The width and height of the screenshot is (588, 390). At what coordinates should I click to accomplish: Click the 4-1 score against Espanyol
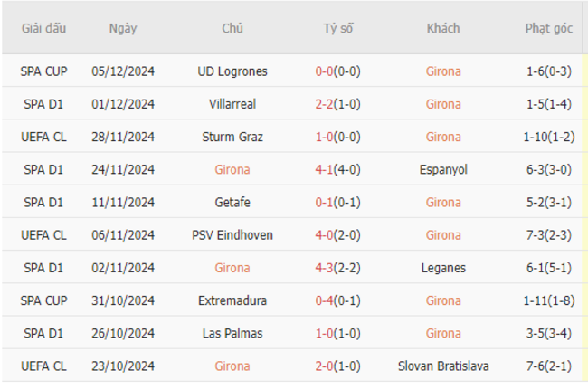click(x=324, y=169)
